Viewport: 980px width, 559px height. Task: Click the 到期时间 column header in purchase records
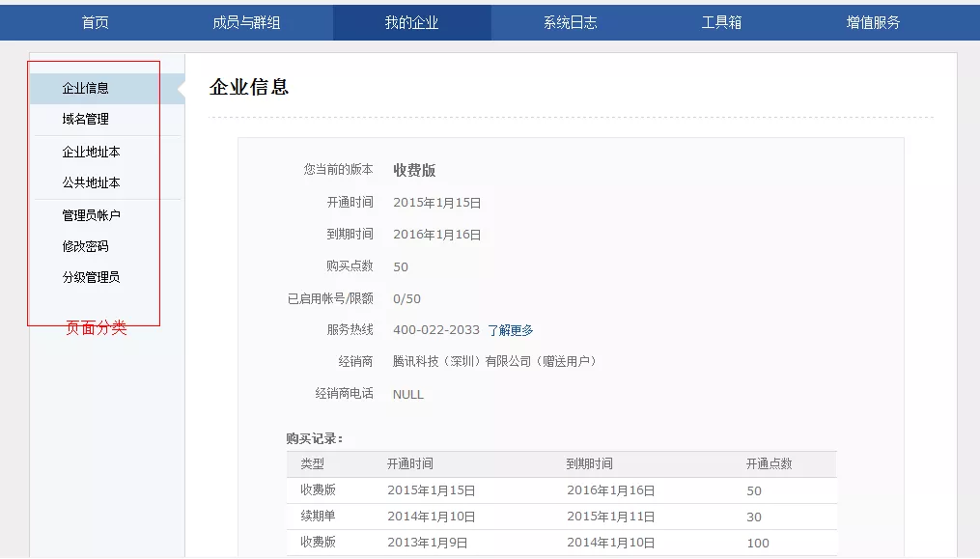(x=589, y=463)
